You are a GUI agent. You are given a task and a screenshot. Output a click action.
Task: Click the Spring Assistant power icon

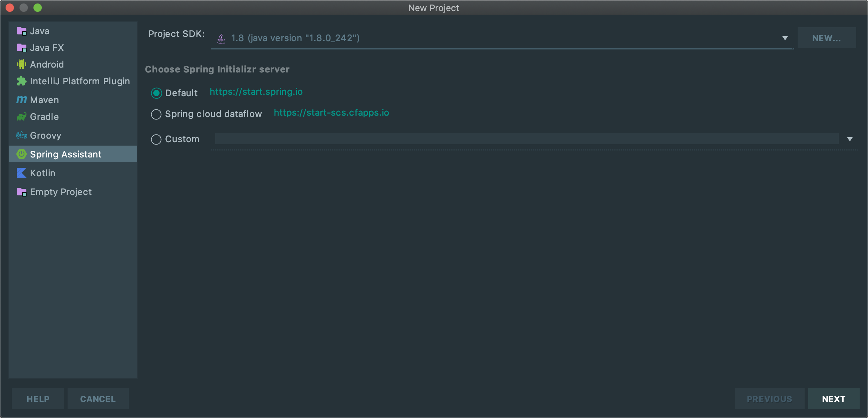[x=22, y=154]
